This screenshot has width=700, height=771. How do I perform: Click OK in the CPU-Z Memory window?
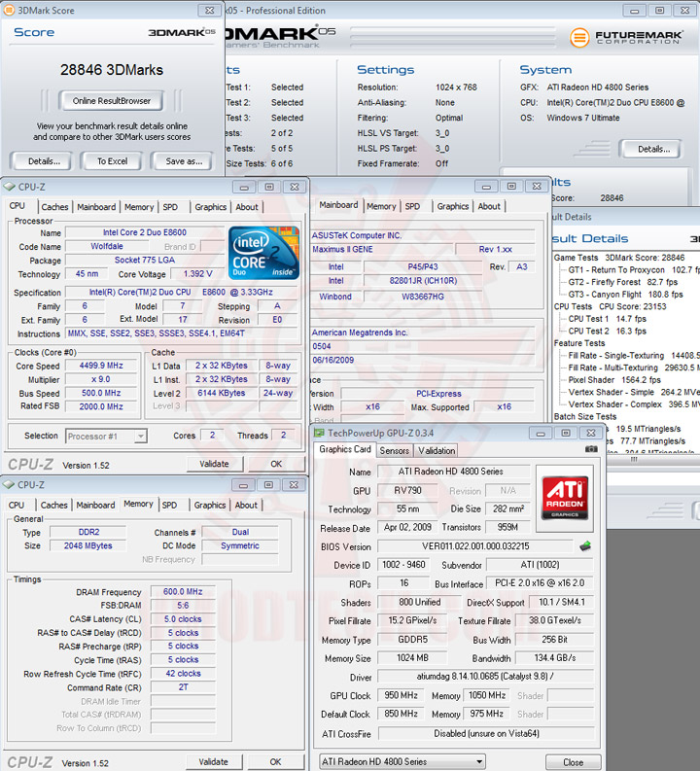pos(275,761)
